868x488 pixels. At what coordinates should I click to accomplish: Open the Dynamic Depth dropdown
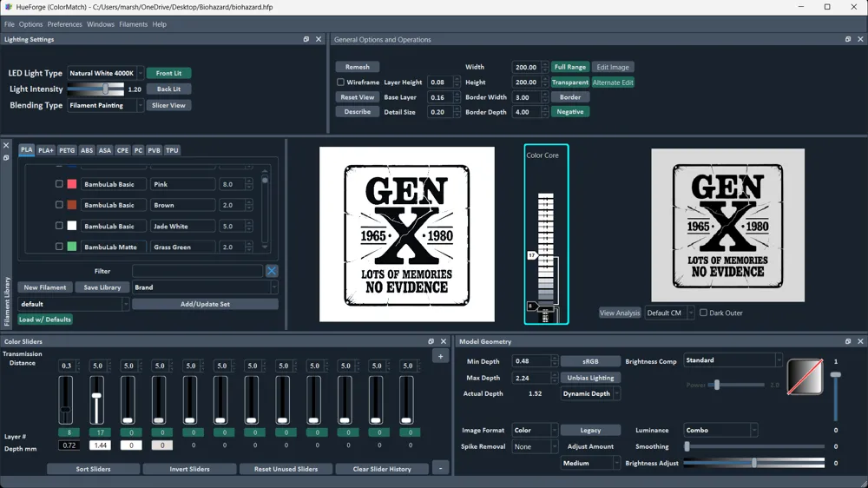[590, 394]
